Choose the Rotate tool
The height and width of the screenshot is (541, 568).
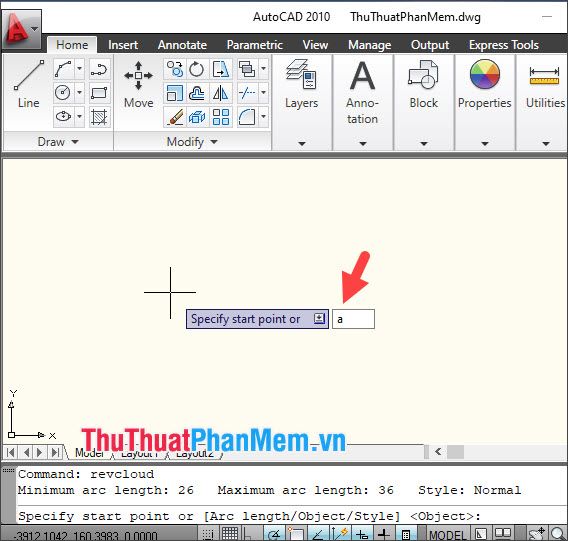(x=197, y=69)
